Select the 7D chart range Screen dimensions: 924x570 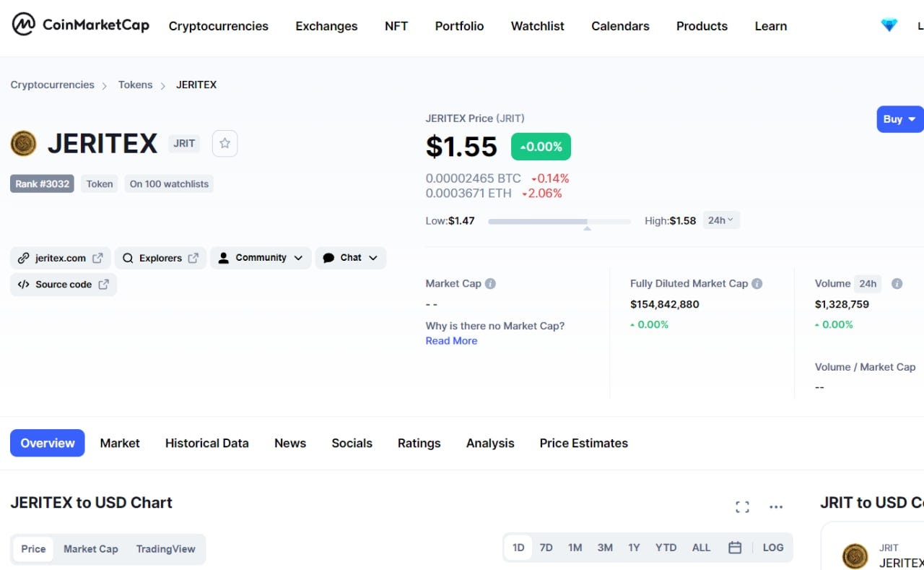(546, 548)
